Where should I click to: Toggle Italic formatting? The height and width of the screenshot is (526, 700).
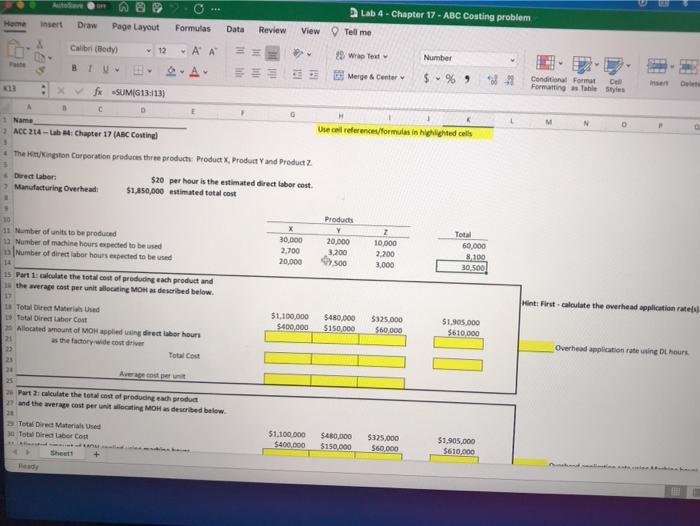point(90,68)
